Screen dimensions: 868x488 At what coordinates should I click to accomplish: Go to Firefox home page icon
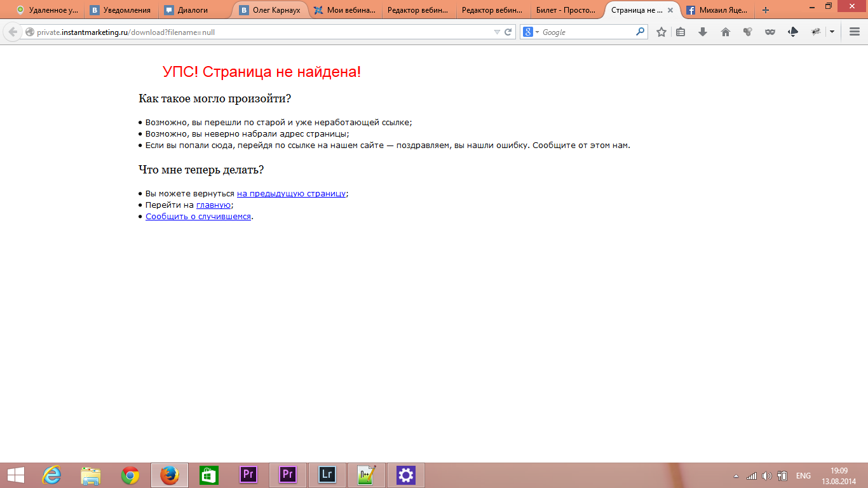(726, 32)
